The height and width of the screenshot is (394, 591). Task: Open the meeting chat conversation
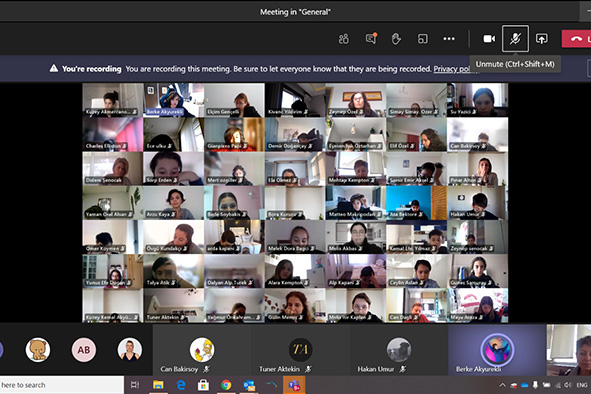tap(371, 38)
